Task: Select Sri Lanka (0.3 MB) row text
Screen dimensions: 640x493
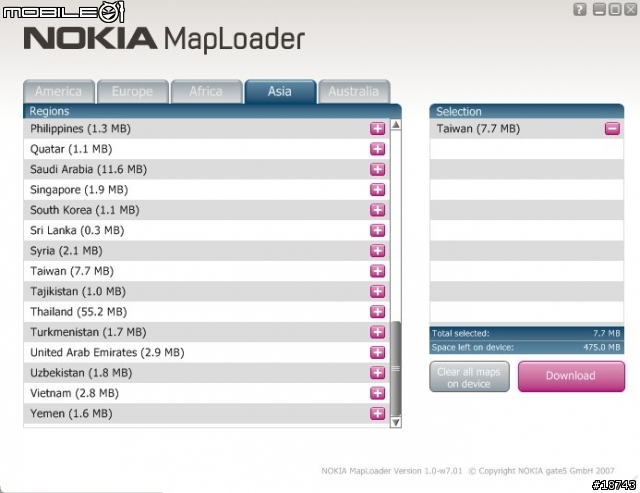Action: click(77, 231)
